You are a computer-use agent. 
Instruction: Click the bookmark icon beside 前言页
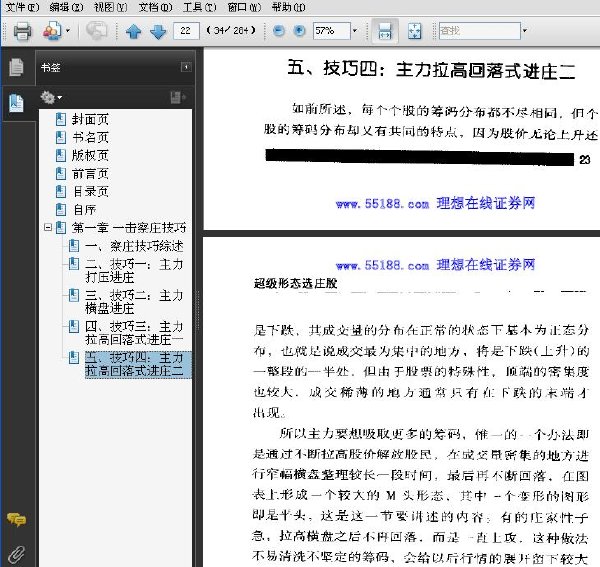[61, 174]
